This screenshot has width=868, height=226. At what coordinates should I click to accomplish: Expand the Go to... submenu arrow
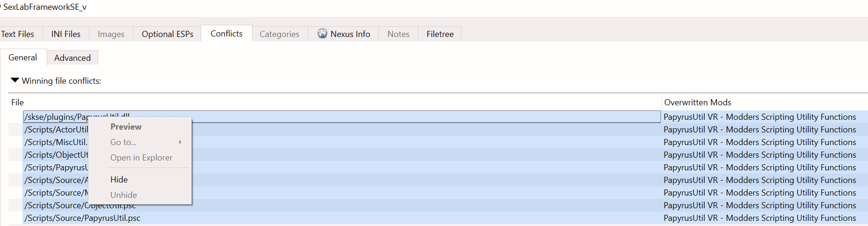point(180,142)
